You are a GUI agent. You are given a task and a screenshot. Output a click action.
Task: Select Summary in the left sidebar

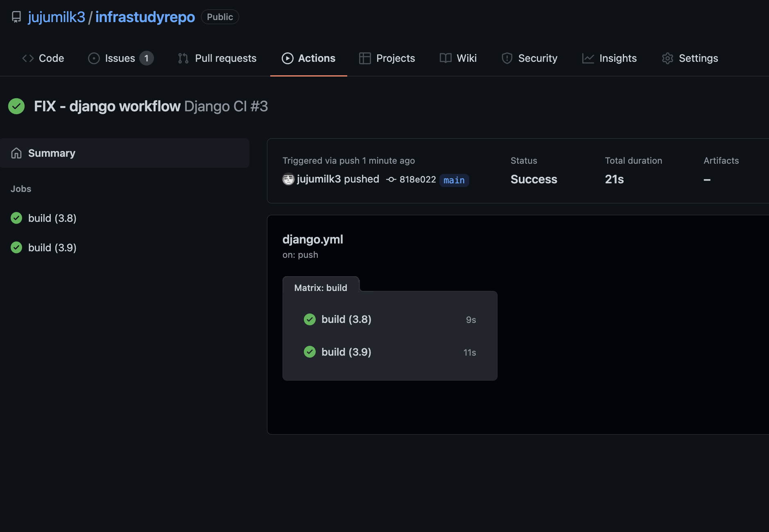coord(124,153)
